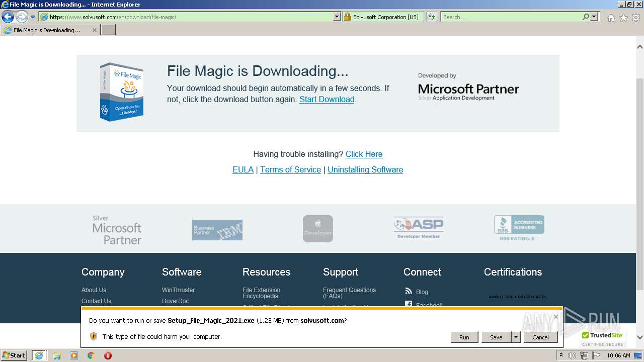644x362 pixels.
Task: Click the Action Center flag icon
Action: [x=596, y=355]
